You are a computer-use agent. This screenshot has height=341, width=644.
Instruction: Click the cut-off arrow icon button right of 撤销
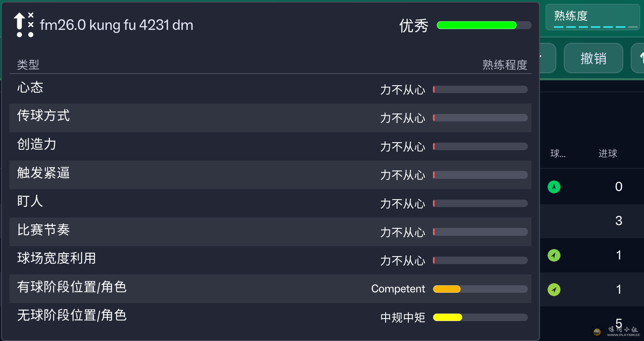(x=639, y=58)
